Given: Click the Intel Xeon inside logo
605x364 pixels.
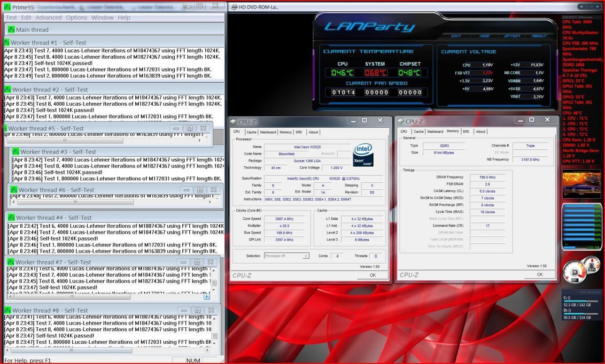Looking at the screenshot, I should click(363, 155).
